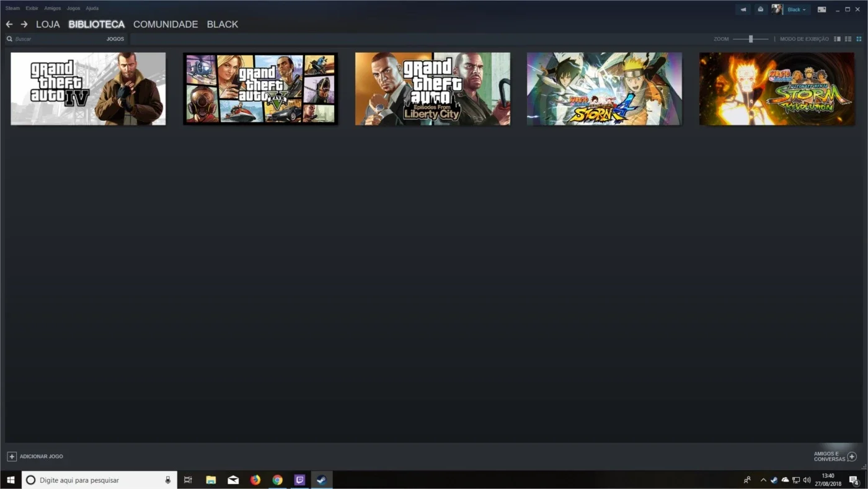This screenshot has width=868, height=489.
Task: Open the network tray icon
Action: click(x=796, y=480)
